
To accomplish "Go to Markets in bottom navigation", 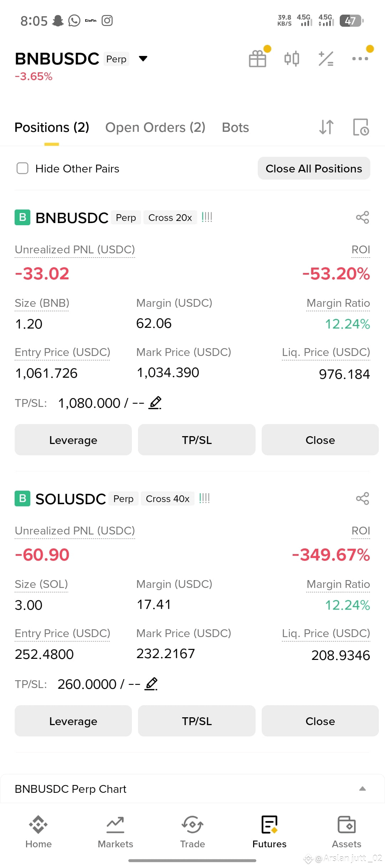I will coord(115,832).
